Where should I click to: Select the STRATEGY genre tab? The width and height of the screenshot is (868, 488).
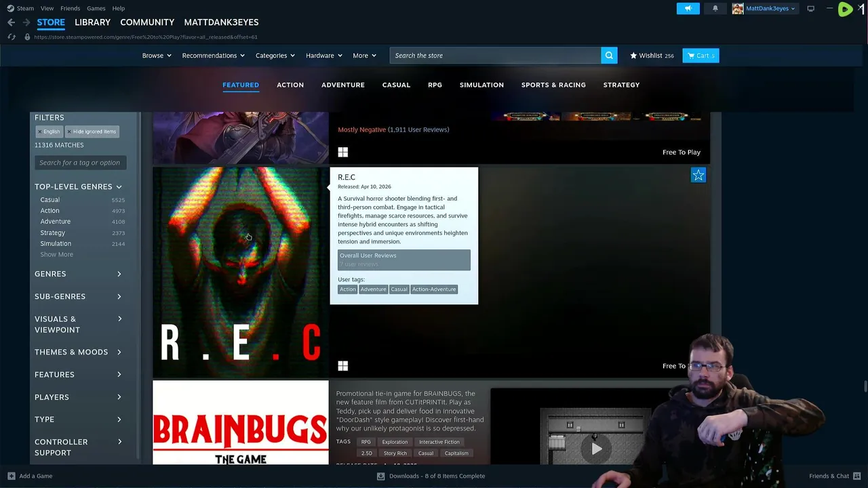pos(621,85)
